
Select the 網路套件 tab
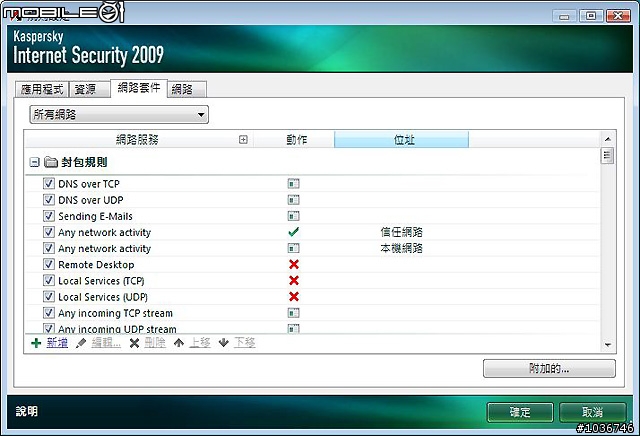coord(139,88)
